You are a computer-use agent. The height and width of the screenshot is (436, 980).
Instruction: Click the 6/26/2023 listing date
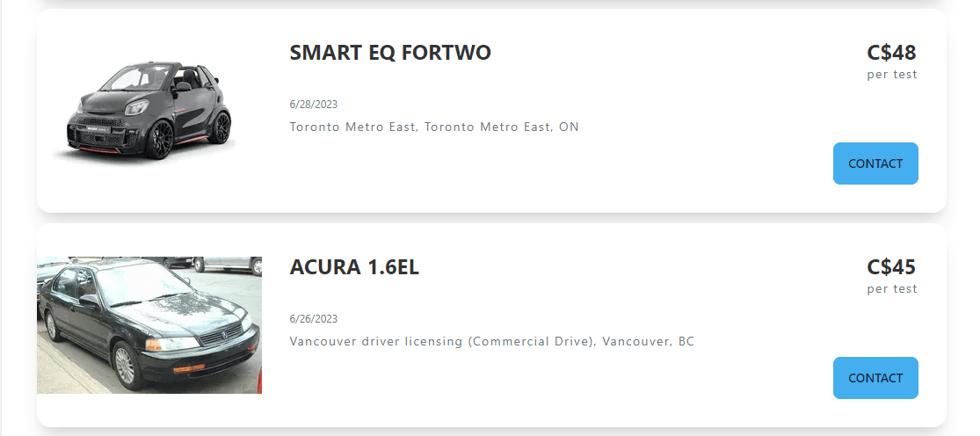point(314,319)
